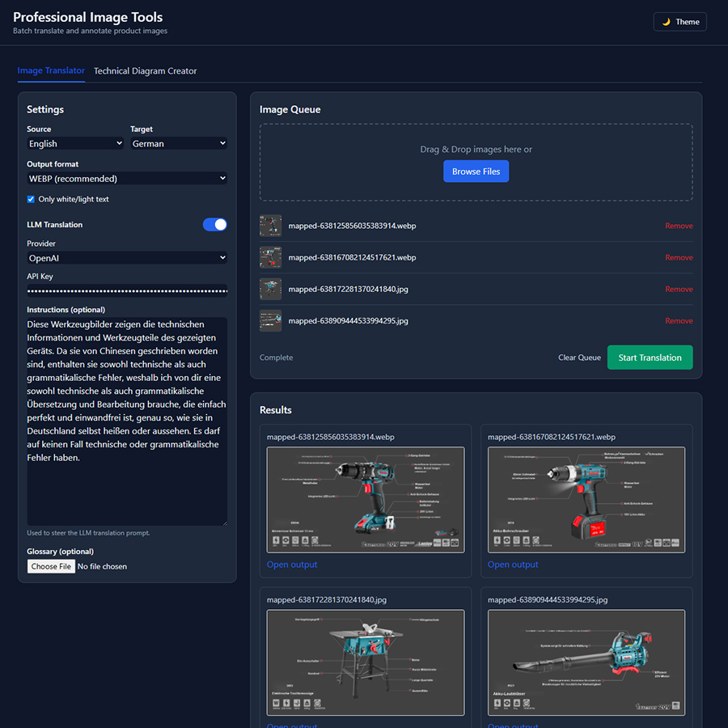Remove mapped-638909444533994295.jpg from the queue
728x728 pixels.
(679, 320)
